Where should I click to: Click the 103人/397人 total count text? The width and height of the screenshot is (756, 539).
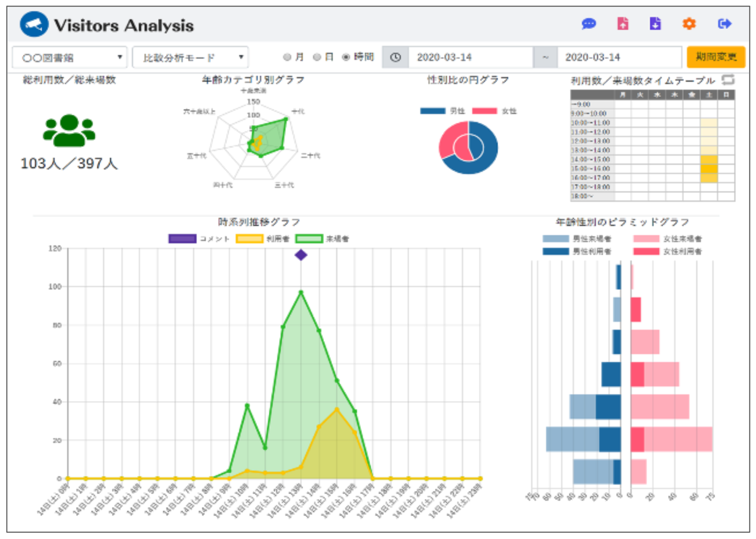69,164
